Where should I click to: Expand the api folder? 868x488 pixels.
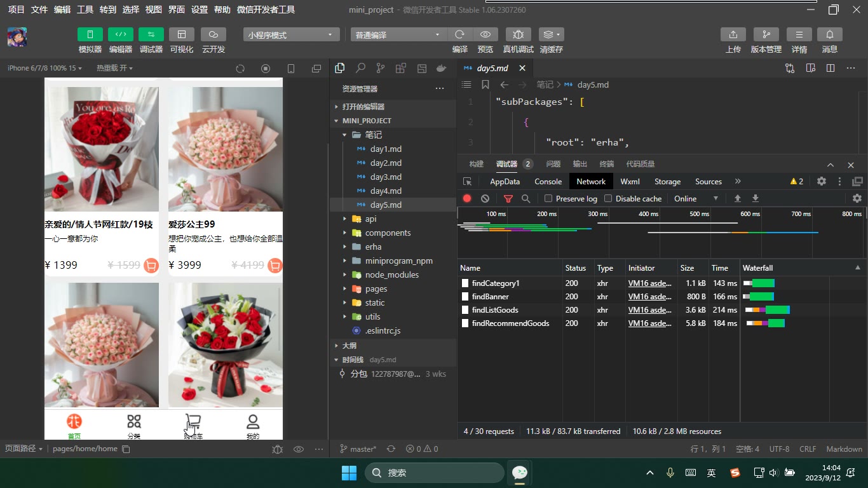(x=371, y=219)
